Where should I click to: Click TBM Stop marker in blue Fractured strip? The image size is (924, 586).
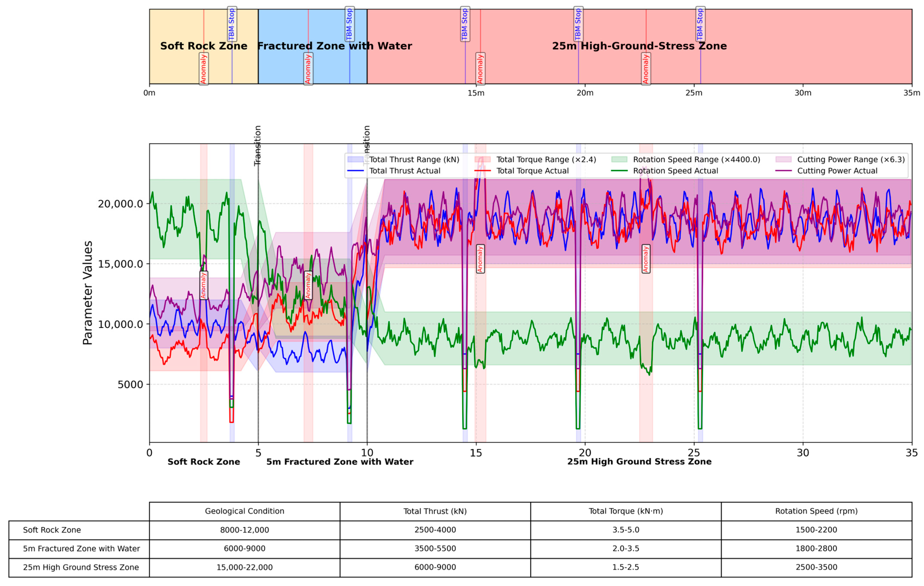coord(349,24)
